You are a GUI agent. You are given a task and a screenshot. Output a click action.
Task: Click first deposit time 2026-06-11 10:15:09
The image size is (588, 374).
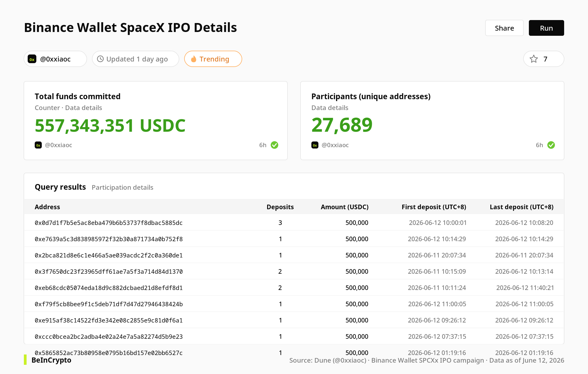pyautogui.click(x=437, y=272)
